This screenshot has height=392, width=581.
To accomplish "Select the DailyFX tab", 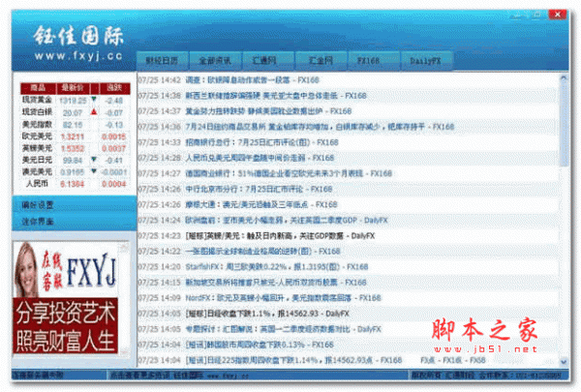I will (x=426, y=61).
